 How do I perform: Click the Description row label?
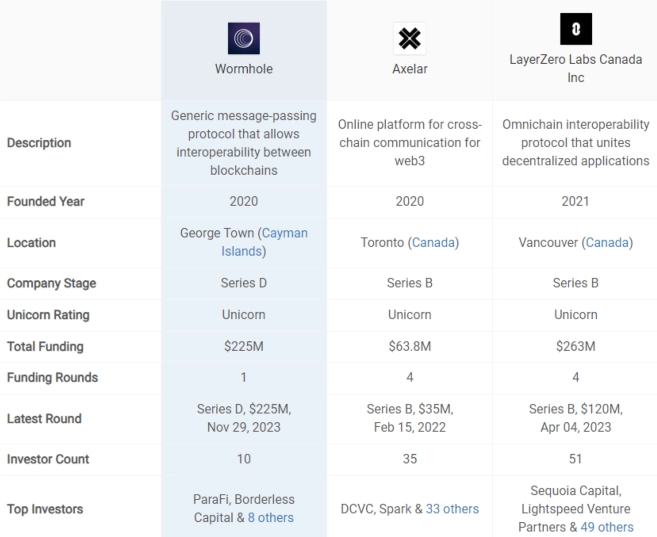click(x=39, y=143)
